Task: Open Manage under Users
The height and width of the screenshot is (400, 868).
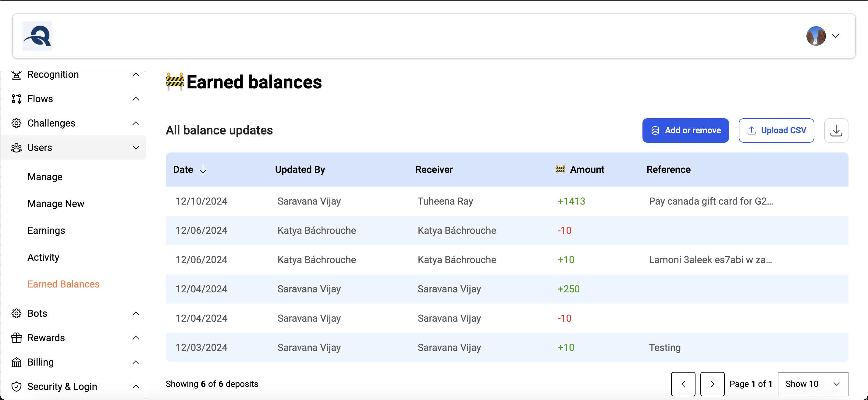Action: pos(45,177)
